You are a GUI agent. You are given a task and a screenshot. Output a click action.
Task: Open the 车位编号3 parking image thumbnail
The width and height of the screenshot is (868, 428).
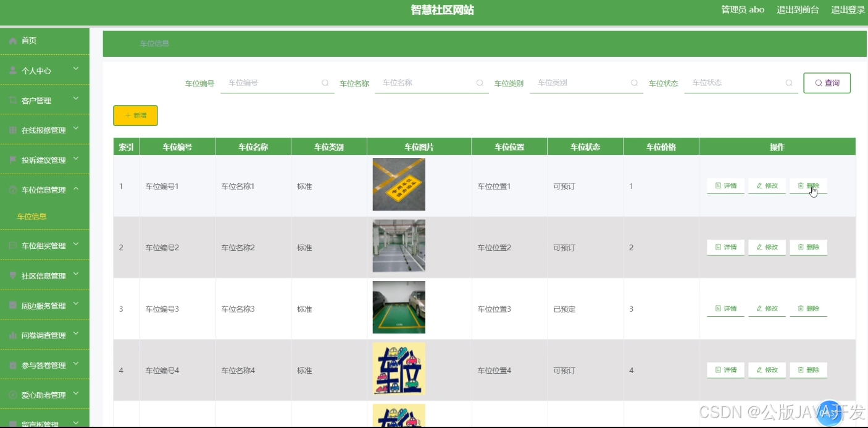coord(399,308)
